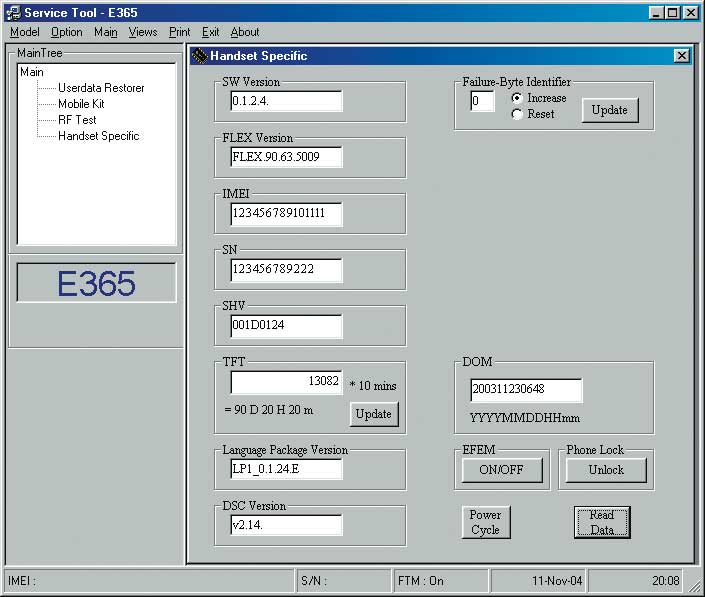Click Update in Failure-Byte Identifier group
Viewport: 705px width, 597px height.
(x=610, y=110)
